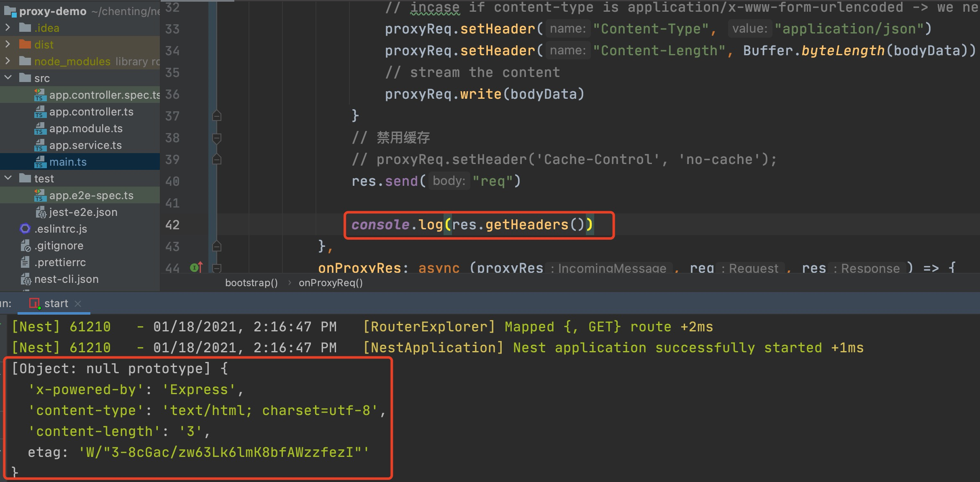Expand the .idea folder
The width and height of the screenshot is (980, 482).
(x=8, y=28)
